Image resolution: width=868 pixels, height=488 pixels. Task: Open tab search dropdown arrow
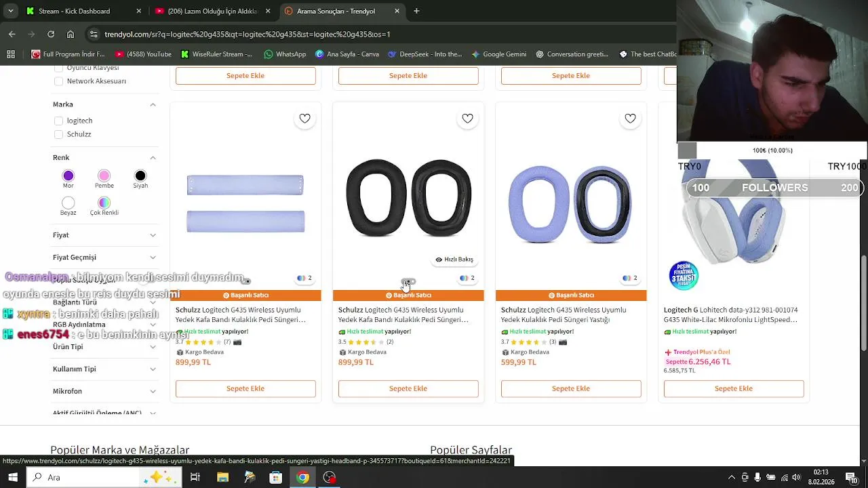click(x=10, y=11)
